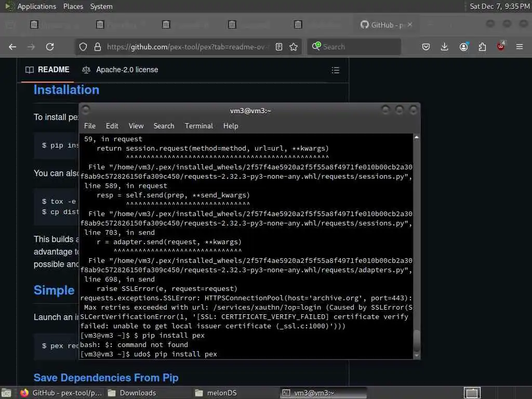Click the show desktop icon in taskbar
The width and height of the screenshot is (532, 399).
pyautogui.click(x=6, y=393)
